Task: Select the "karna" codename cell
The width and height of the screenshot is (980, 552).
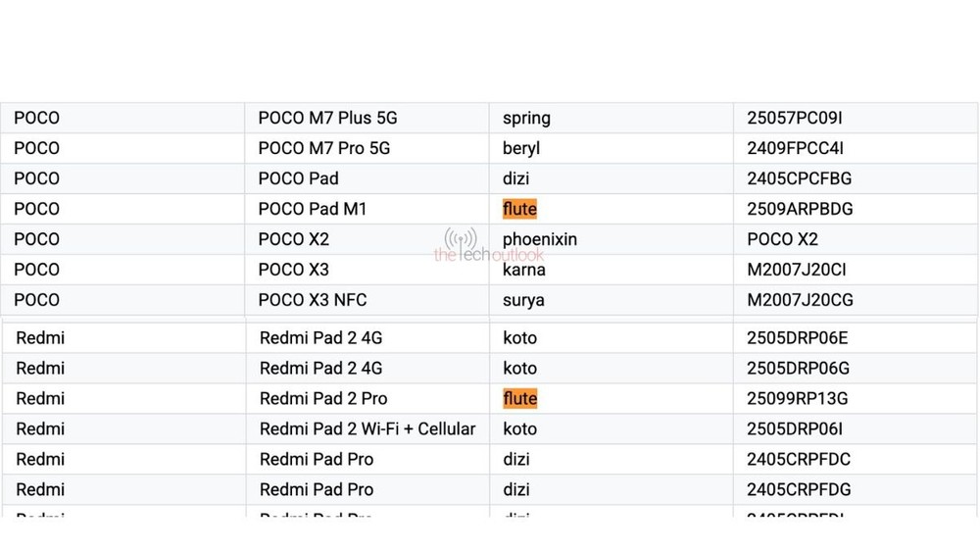Action: point(524,270)
